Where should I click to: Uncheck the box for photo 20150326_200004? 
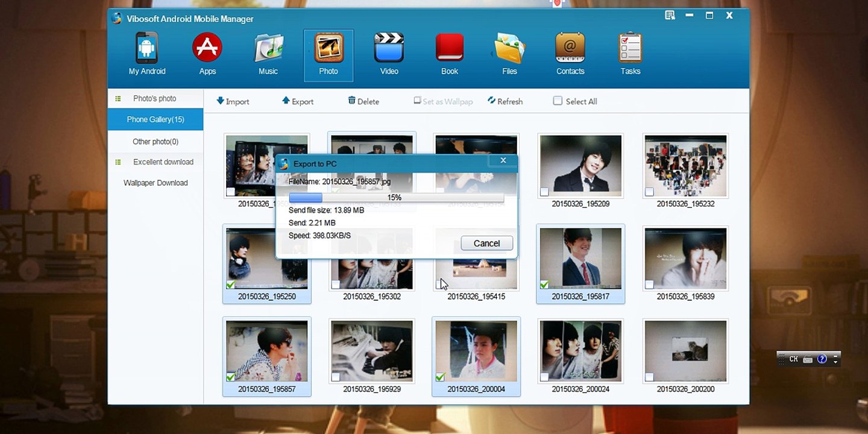[439, 377]
